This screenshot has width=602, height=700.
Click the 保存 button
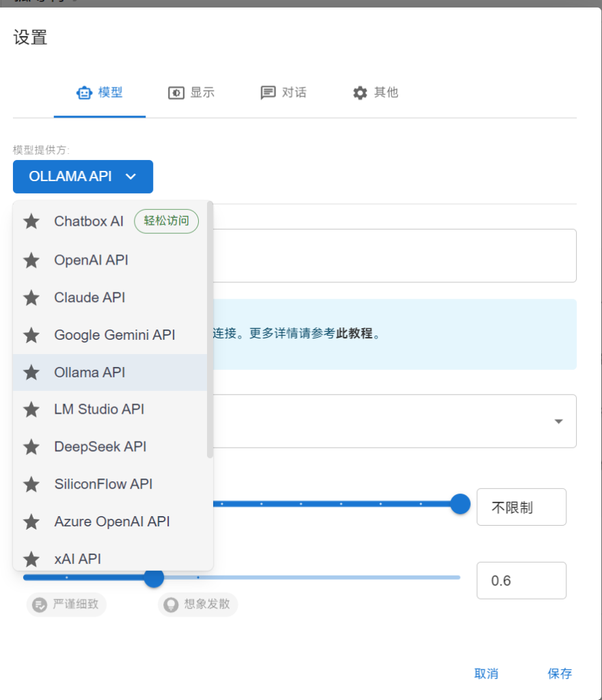coord(560,673)
